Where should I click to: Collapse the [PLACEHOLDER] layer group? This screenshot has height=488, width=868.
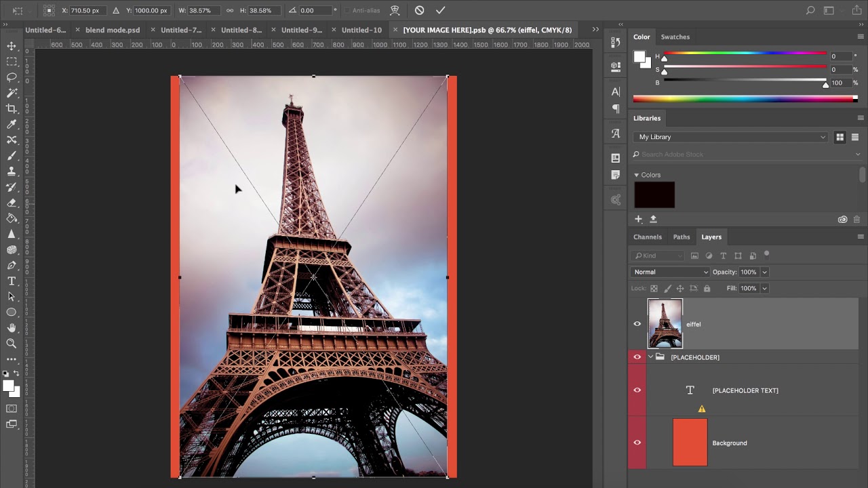point(650,357)
